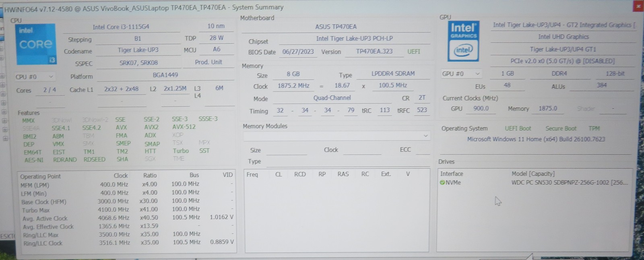Image resolution: width=644 pixels, height=260 pixels.
Task: Click the GPU memory clock 1875.0
Action: (548, 109)
